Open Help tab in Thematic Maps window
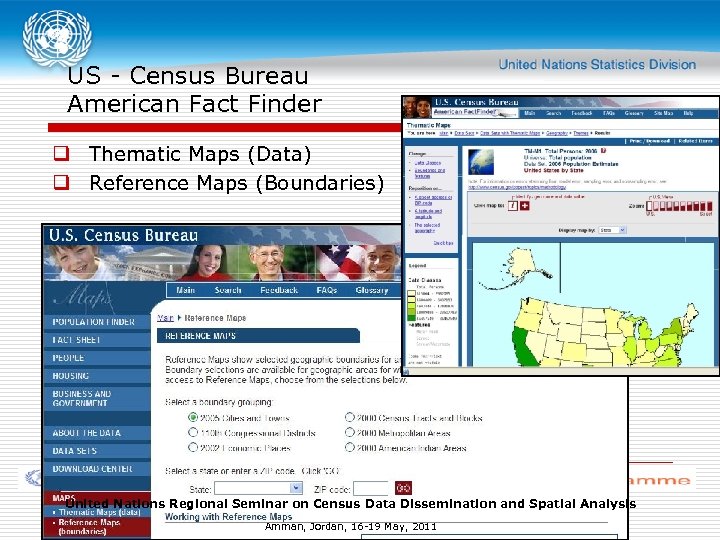Image resolution: width=720 pixels, height=540 pixels. 688,113
